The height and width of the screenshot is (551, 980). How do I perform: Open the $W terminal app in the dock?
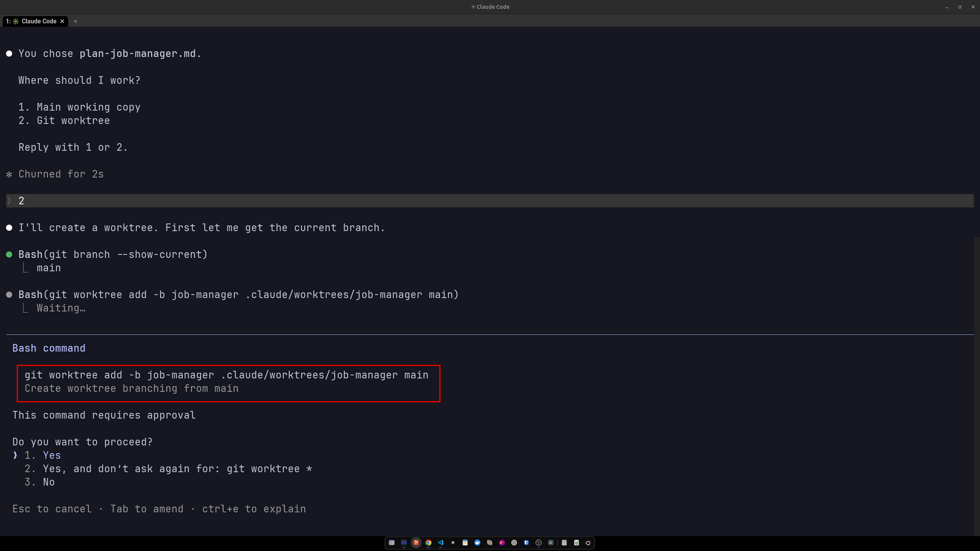404,543
